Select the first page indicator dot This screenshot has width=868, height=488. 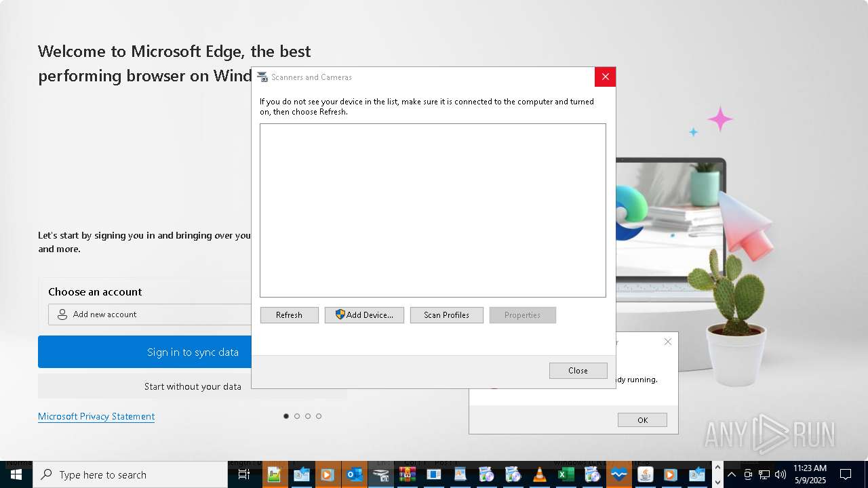[x=286, y=416]
